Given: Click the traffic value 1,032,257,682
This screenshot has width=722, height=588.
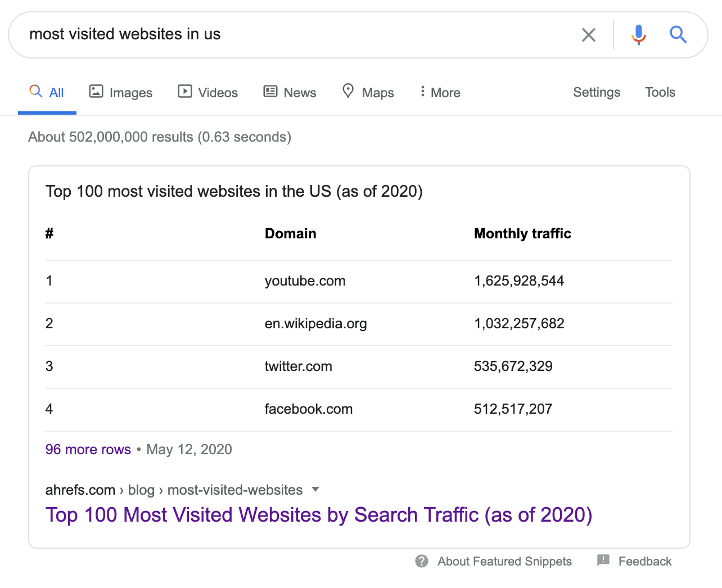Looking at the screenshot, I should click(x=519, y=323).
